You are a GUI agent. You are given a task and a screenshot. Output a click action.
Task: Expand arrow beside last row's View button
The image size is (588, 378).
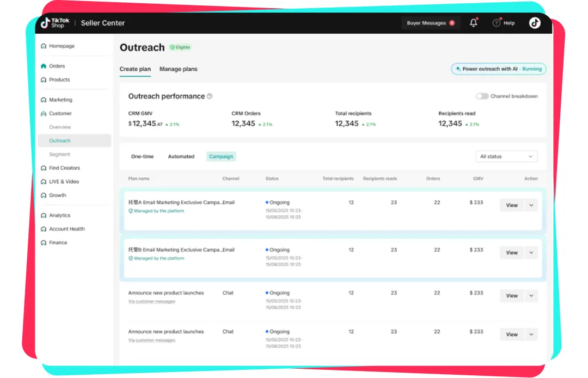[531, 334]
